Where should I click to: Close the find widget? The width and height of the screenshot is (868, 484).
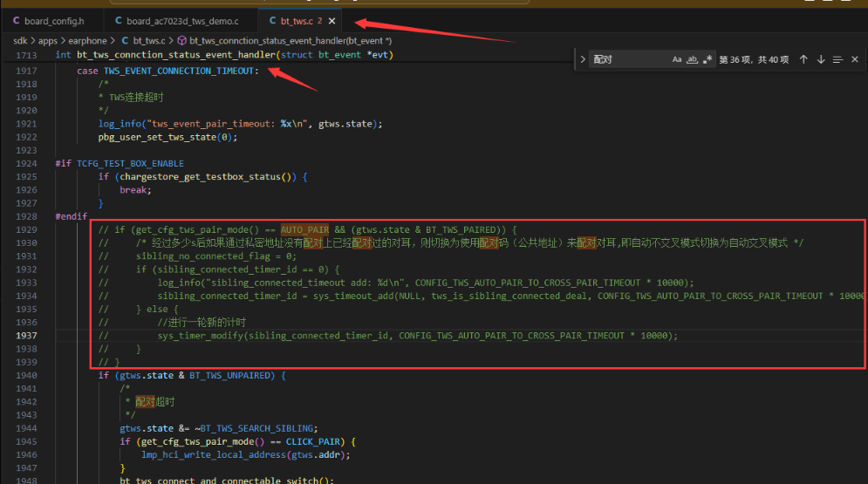pyautogui.click(x=855, y=59)
